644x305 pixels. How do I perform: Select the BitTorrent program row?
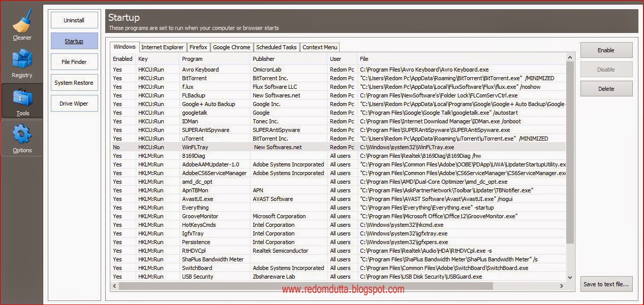339,78
